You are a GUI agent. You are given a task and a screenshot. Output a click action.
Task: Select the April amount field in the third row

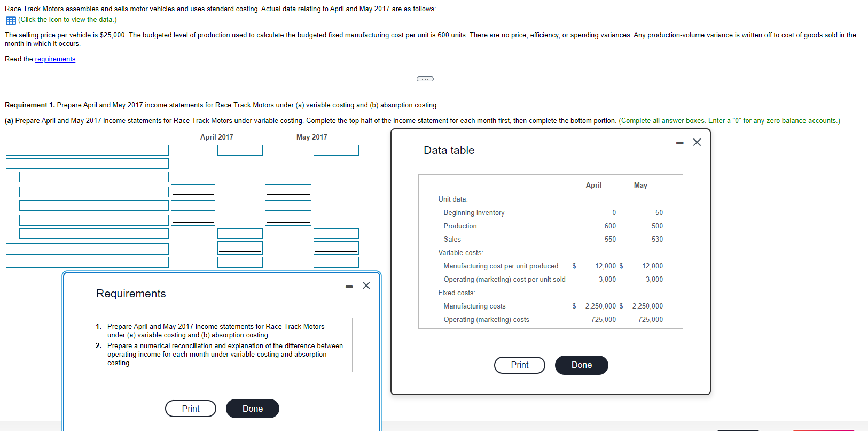(x=193, y=177)
